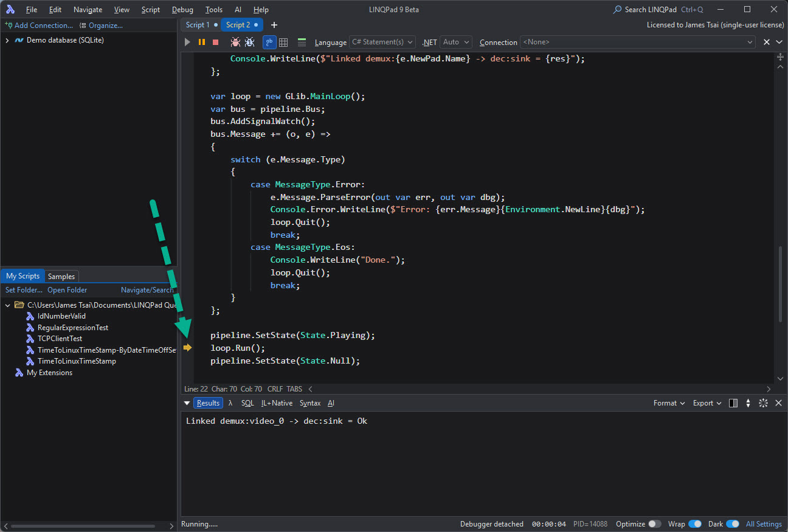Open the File menu
The height and width of the screenshot is (532, 788).
(x=32, y=10)
